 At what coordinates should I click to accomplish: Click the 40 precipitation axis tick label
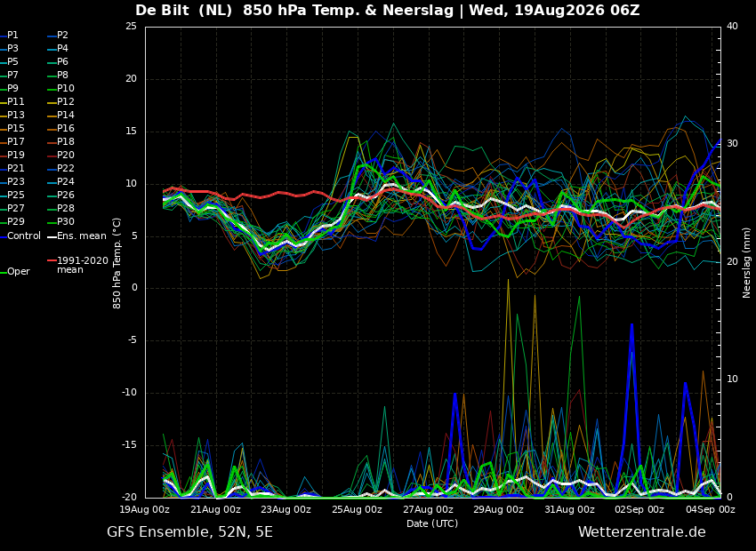732,27
